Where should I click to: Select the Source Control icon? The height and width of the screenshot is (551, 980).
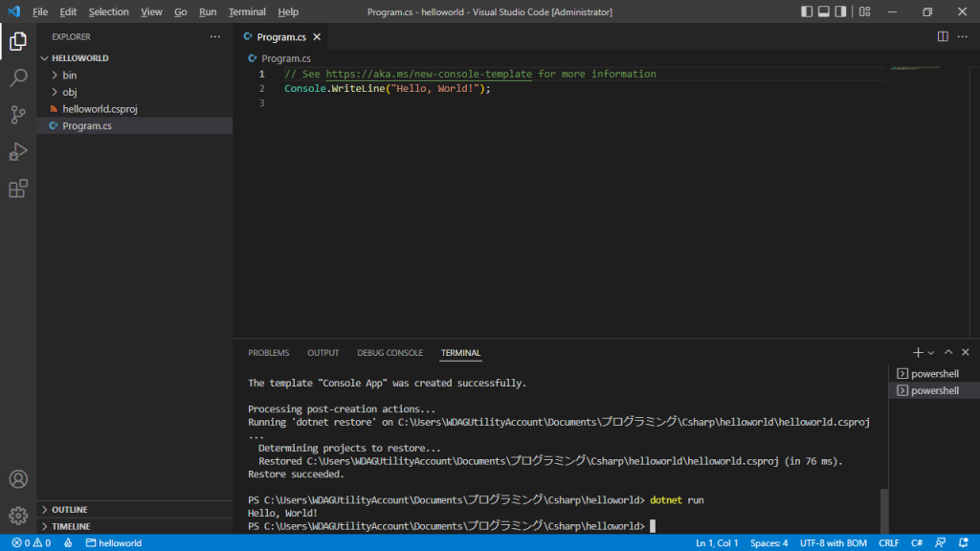[x=17, y=114]
